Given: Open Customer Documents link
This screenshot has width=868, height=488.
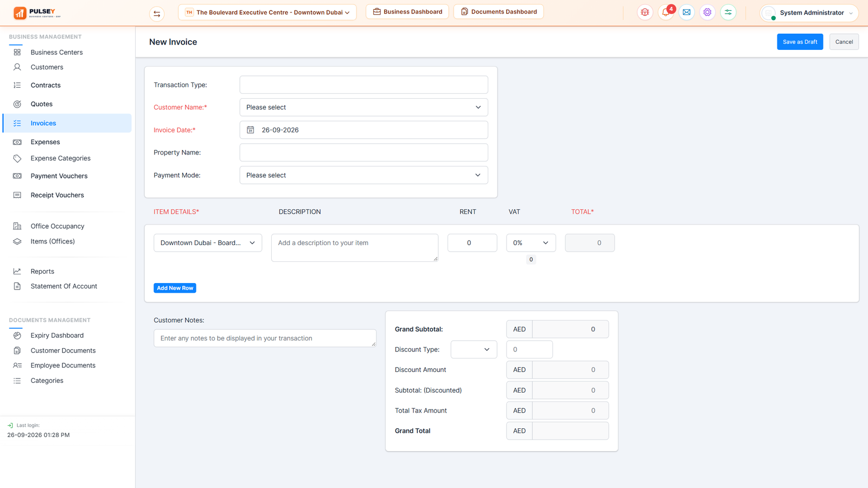Looking at the screenshot, I should [63, 351].
